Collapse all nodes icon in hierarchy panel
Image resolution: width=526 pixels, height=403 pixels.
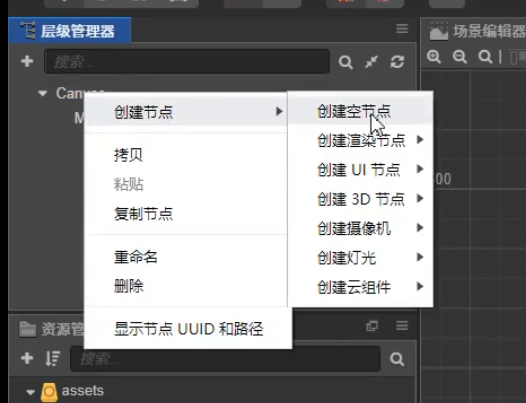[x=371, y=62]
